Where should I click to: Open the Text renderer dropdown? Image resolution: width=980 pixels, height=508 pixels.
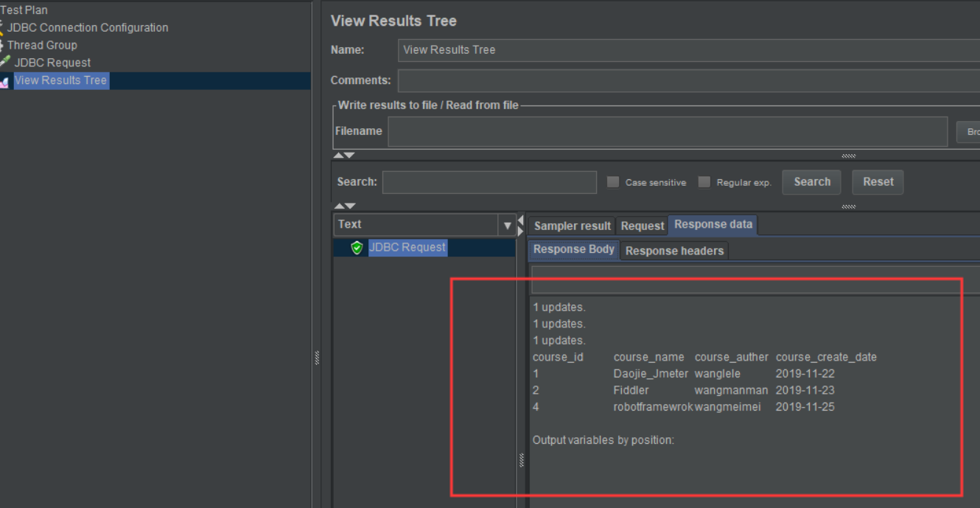coord(507,225)
